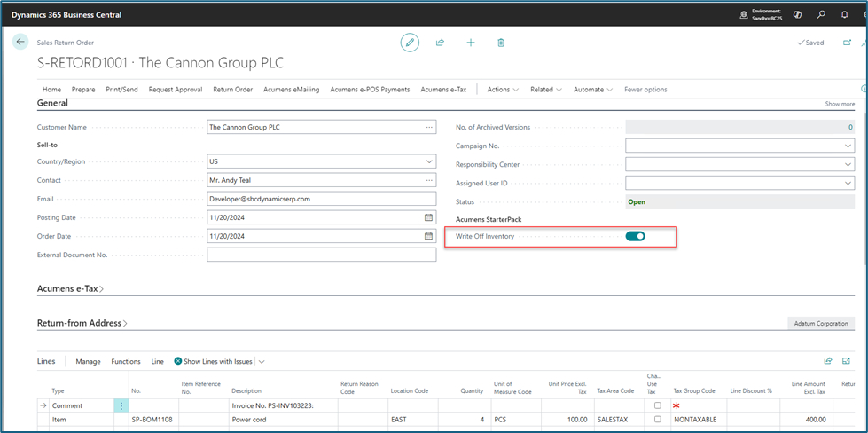Expand the Actions menu
Viewport: 868px width, 433px height.
[x=503, y=89]
